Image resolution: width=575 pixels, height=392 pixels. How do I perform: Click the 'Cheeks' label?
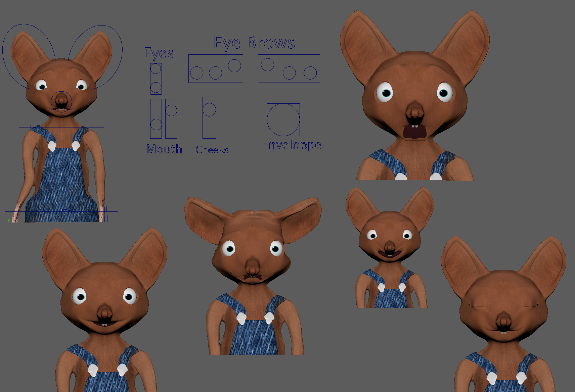click(x=212, y=150)
